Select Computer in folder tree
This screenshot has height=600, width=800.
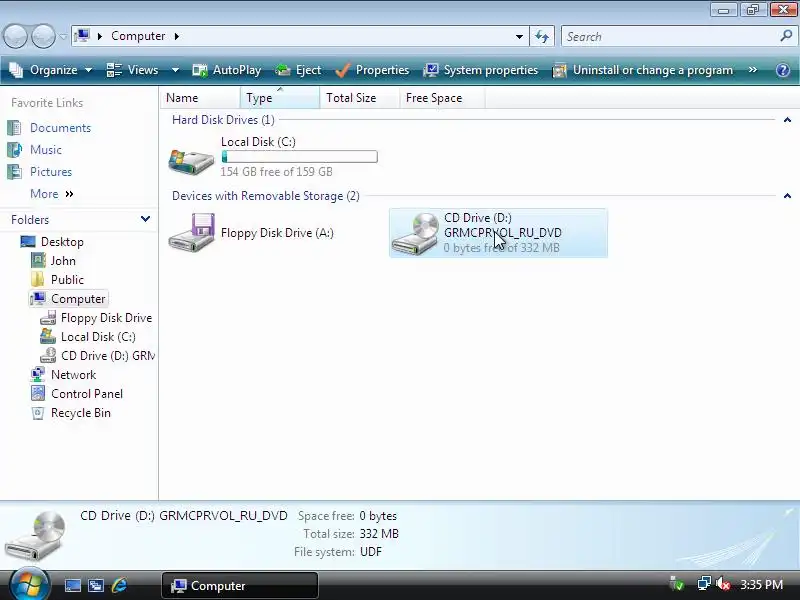click(78, 298)
